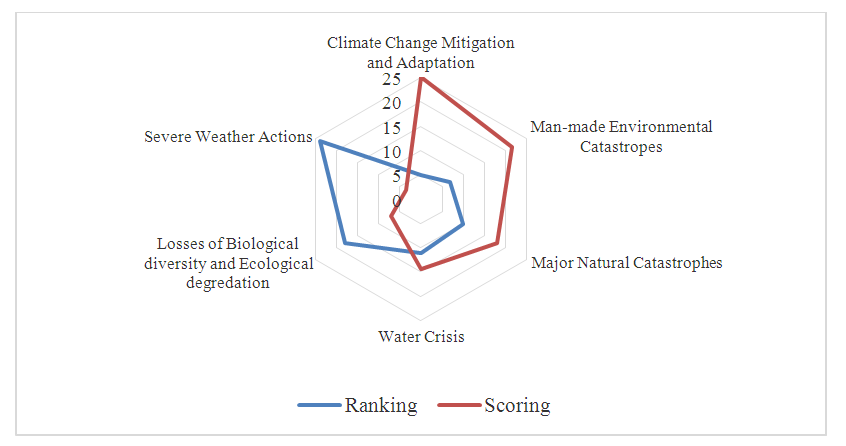Click the red Scoring legend line marker
This screenshot has width=846, height=446.
(459, 405)
